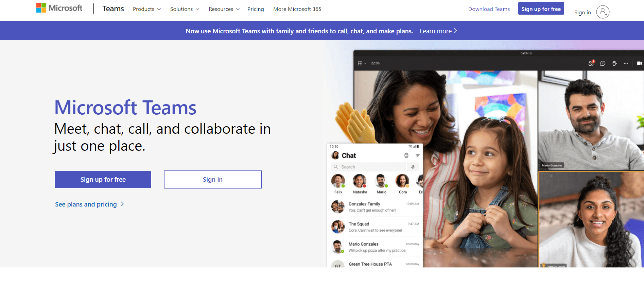Click the Search field in Chat panel
Screen dimensions: 644x295
tap(369, 167)
